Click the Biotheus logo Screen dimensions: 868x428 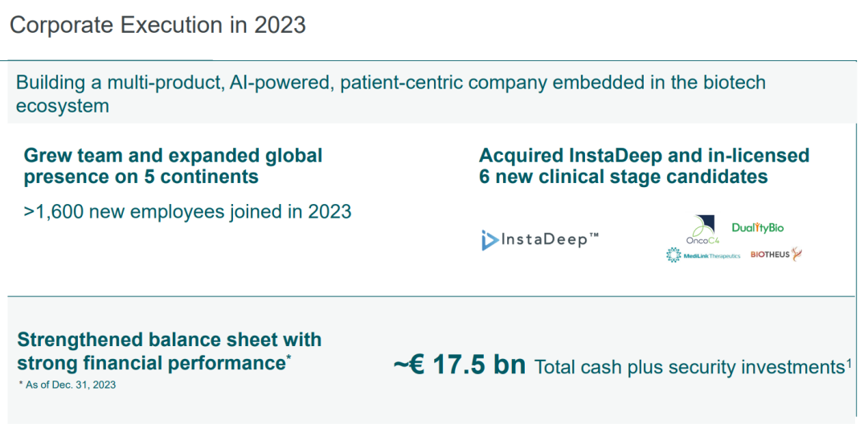[x=776, y=255]
